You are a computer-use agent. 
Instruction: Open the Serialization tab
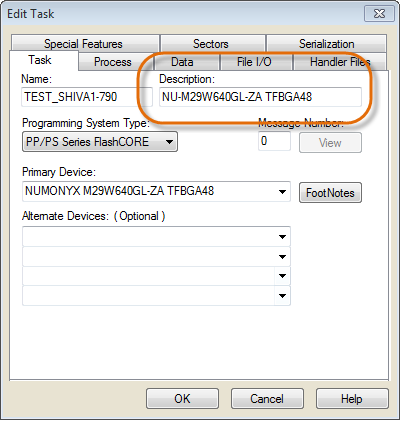point(327,44)
